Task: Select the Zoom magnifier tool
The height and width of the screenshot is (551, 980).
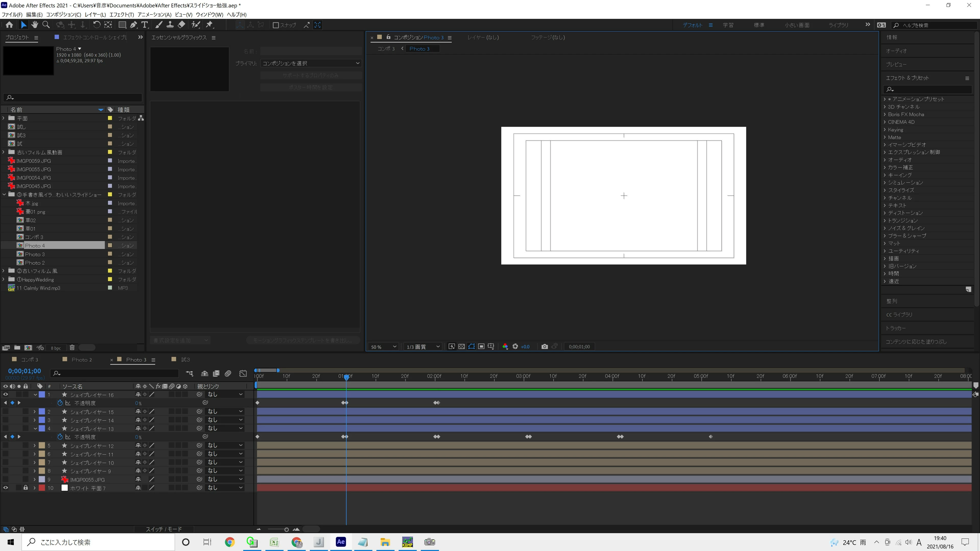Action: click(46, 25)
